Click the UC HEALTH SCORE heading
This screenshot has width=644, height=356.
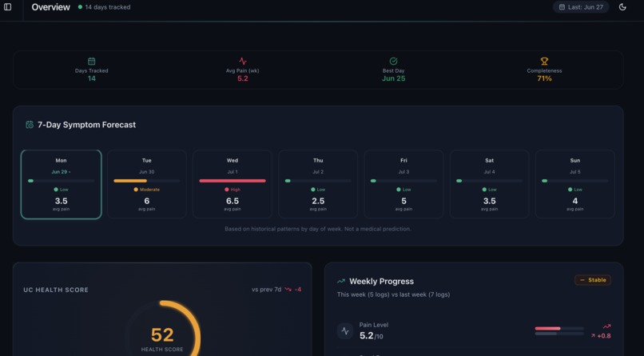[x=56, y=290]
